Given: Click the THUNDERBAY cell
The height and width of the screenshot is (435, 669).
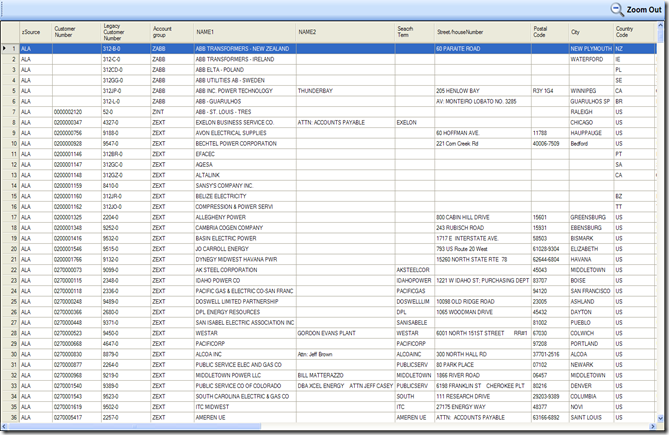Looking at the screenshot, I should coord(346,91).
